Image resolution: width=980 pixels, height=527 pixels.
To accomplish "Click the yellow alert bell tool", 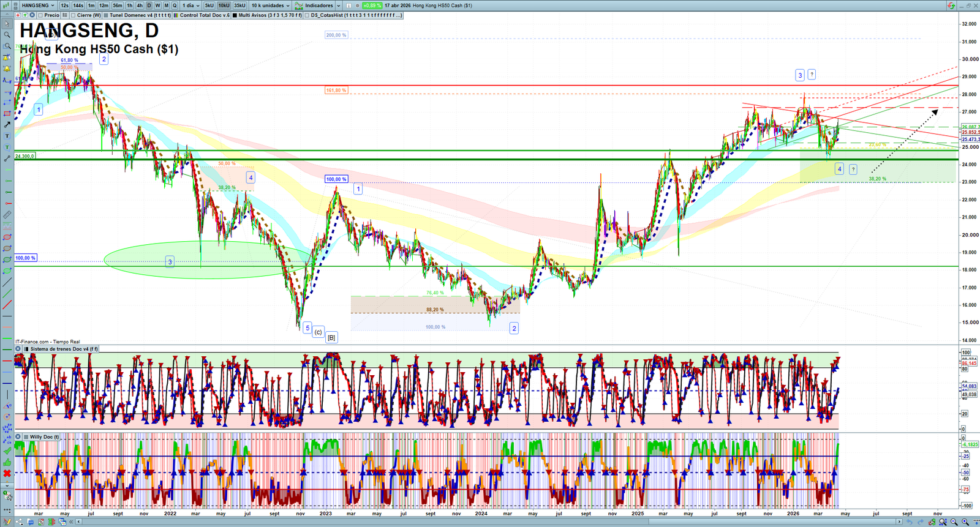I will (x=7, y=69).
